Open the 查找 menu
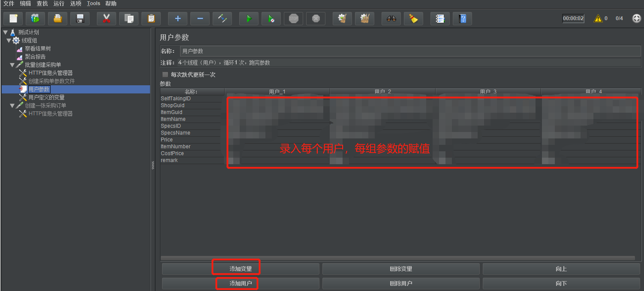This screenshot has width=644, height=291. [42, 3]
